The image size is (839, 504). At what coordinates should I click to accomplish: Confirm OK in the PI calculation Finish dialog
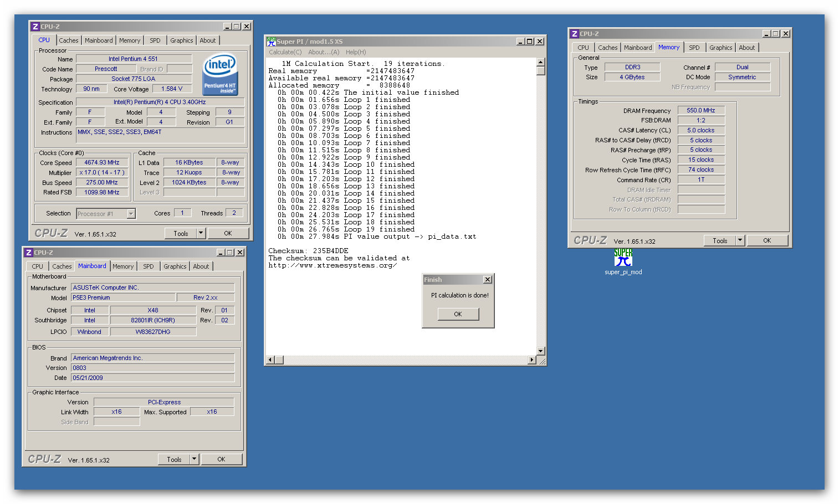[x=458, y=314]
